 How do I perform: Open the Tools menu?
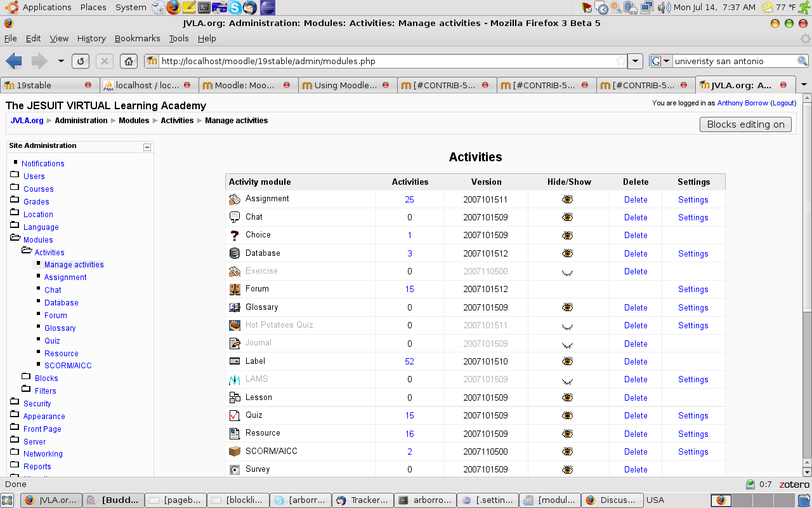(x=179, y=38)
